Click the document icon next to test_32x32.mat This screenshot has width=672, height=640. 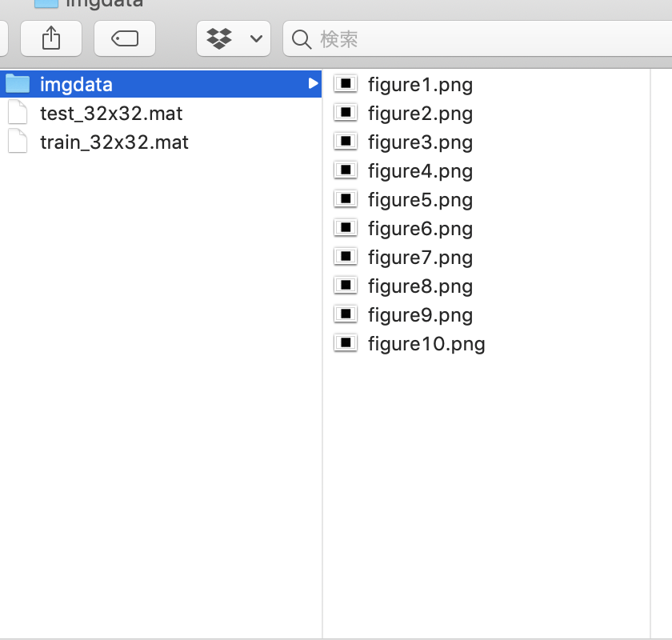[18, 112]
